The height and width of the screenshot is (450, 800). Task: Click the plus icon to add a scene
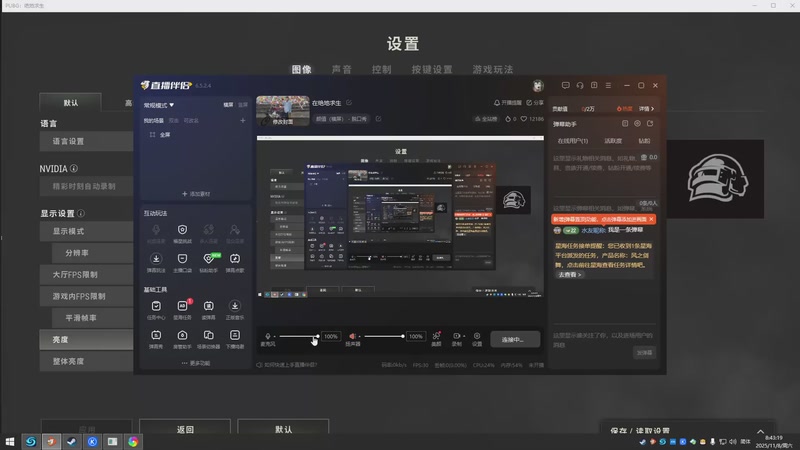point(243,120)
